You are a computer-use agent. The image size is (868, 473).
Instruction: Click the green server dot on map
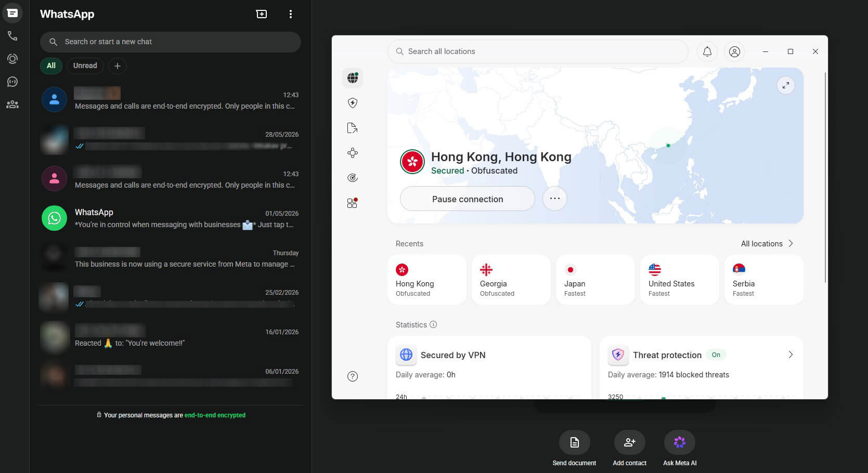click(668, 146)
